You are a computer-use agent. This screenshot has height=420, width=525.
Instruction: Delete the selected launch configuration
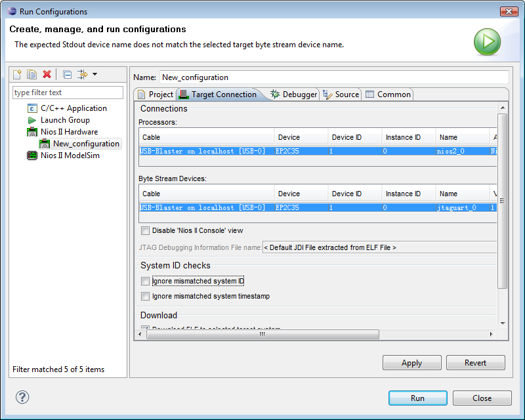(x=47, y=74)
